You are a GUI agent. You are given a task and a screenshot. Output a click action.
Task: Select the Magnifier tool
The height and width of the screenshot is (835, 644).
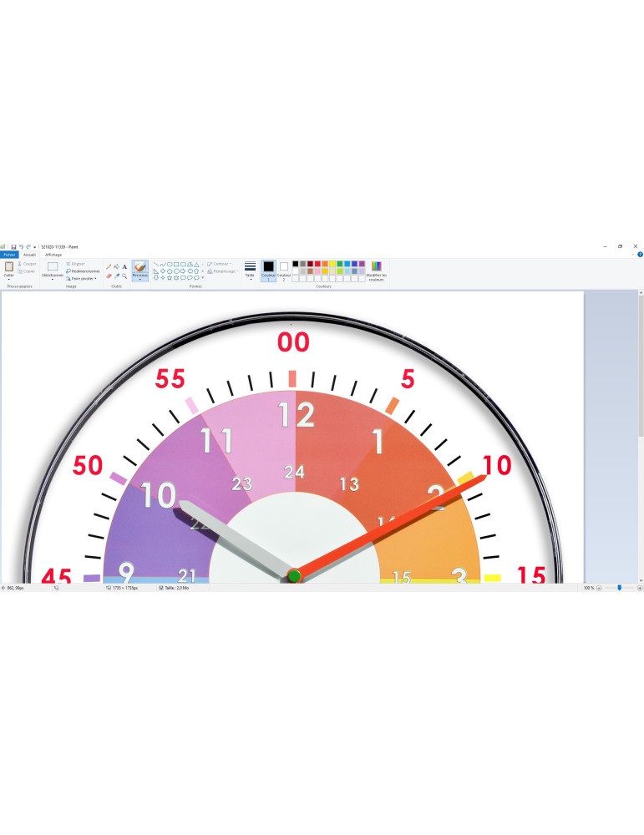coord(124,276)
